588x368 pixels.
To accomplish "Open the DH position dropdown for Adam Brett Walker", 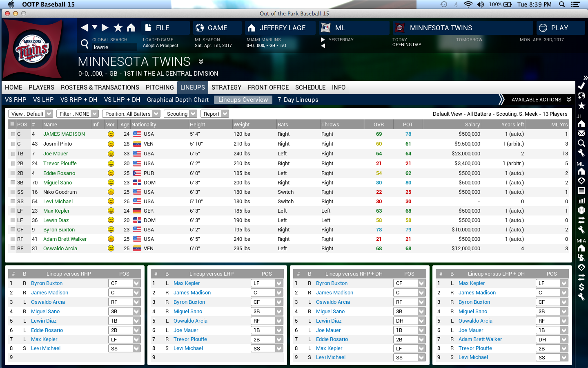I will tap(552, 339).
